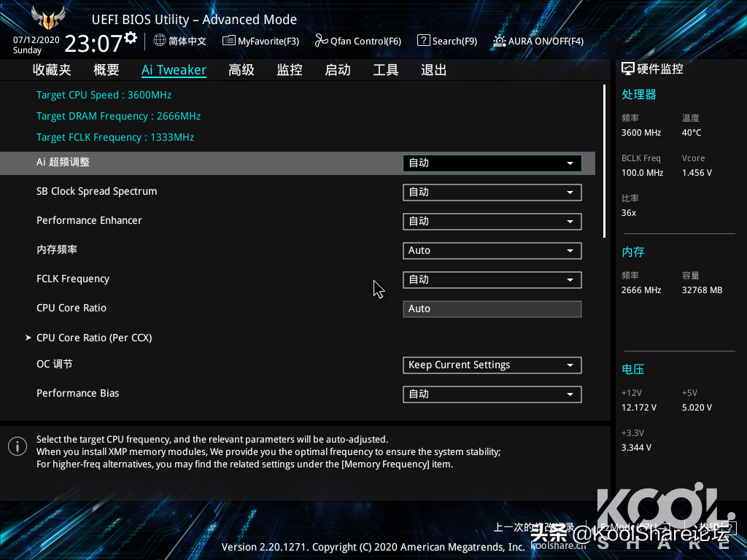Click the +5V 5.020 V reading
This screenshot has height=560, width=747.
697,408
